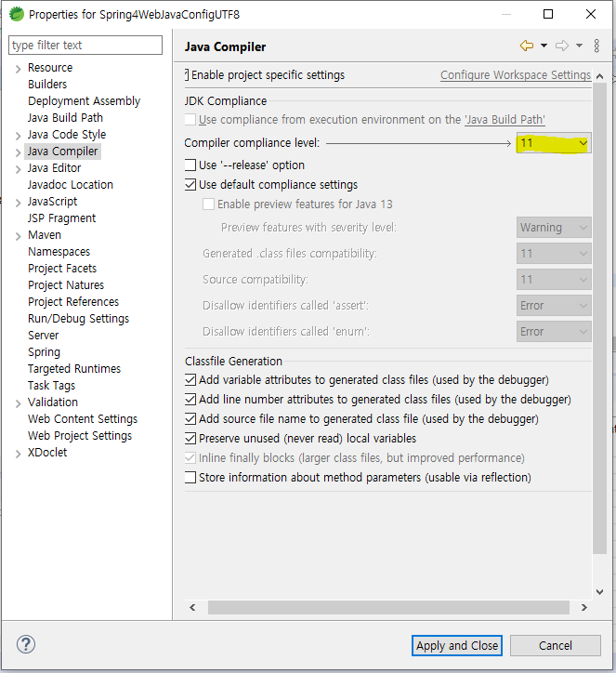The width and height of the screenshot is (616, 673).
Task: Click the vertical scrollbar thumb
Action: (x=599, y=319)
